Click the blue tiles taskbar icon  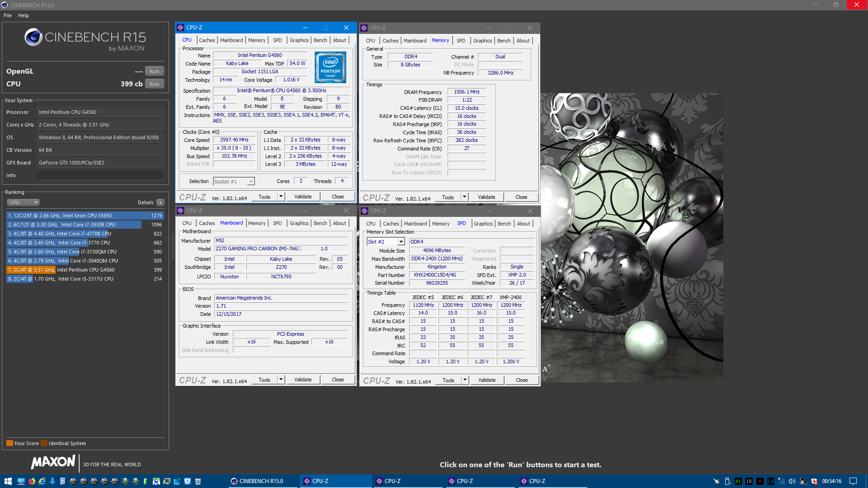[177, 481]
